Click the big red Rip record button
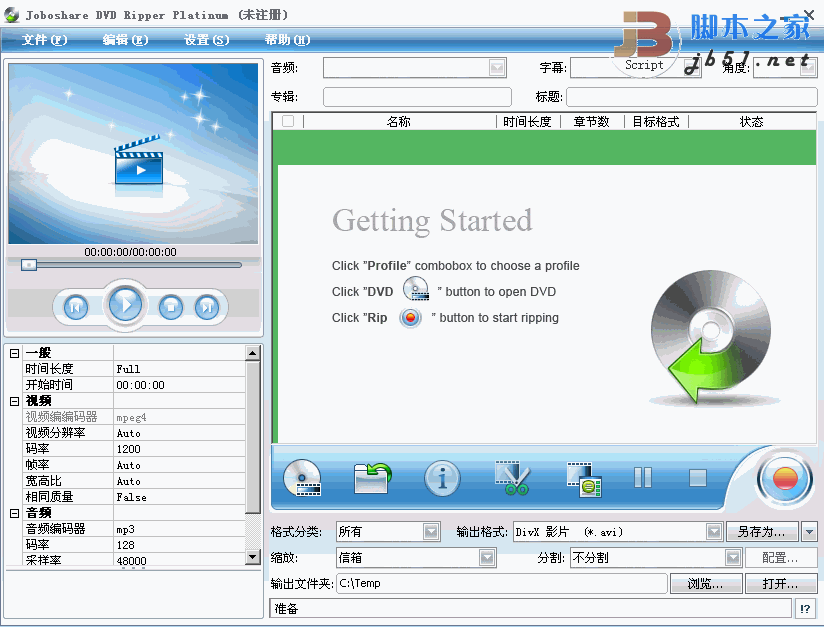824x627 pixels. pos(785,479)
